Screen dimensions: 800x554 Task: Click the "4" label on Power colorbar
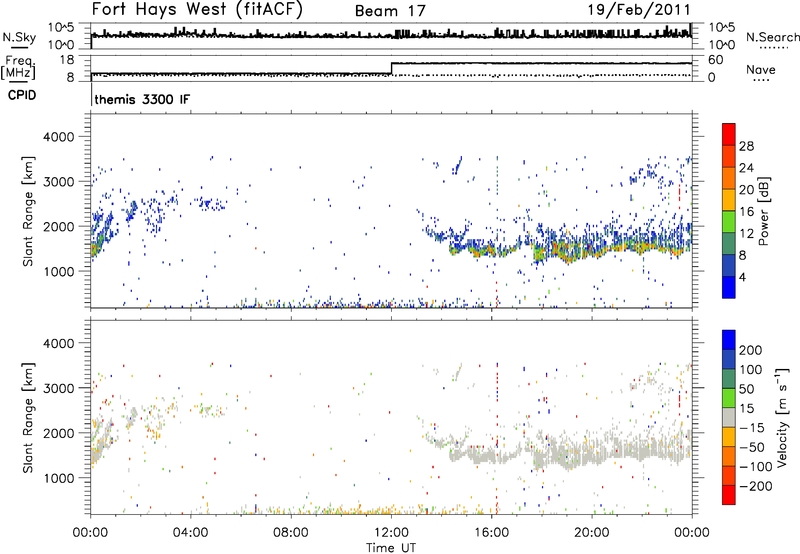(x=742, y=277)
